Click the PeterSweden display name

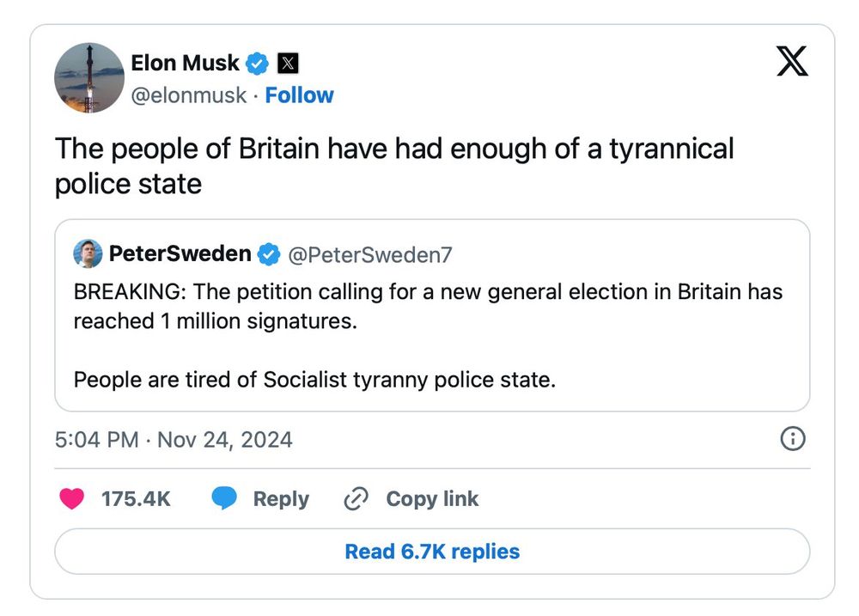pyautogui.click(x=180, y=254)
